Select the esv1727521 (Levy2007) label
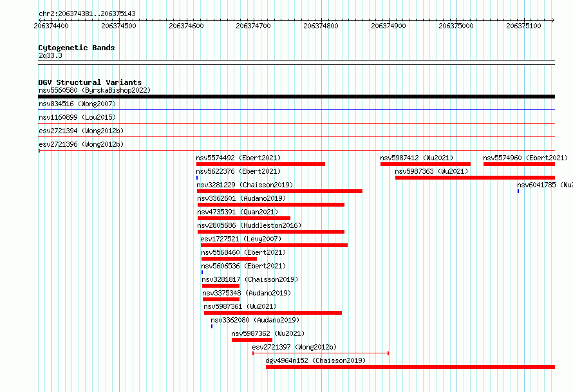Screen dimensions: 573x392 (241, 239)
